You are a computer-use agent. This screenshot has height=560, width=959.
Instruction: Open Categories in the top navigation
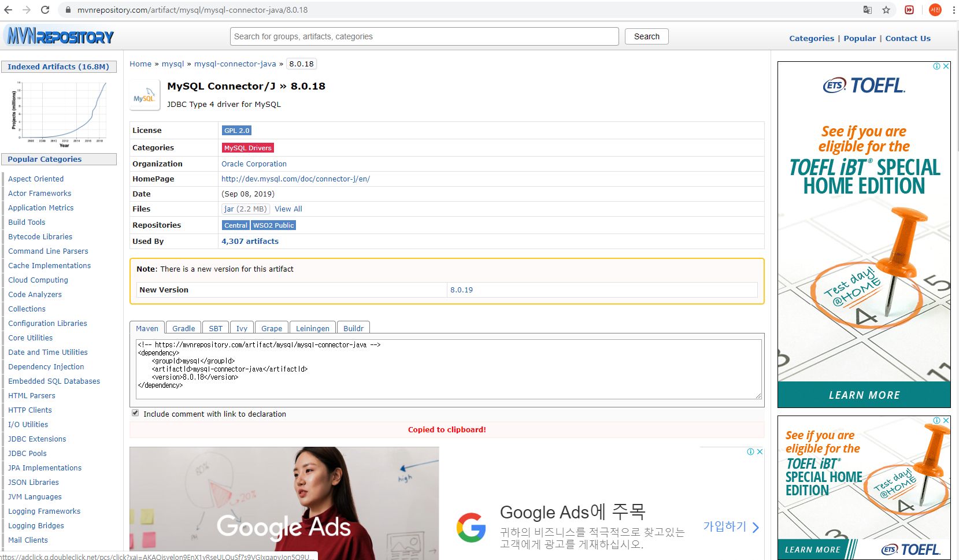[812, 38]
